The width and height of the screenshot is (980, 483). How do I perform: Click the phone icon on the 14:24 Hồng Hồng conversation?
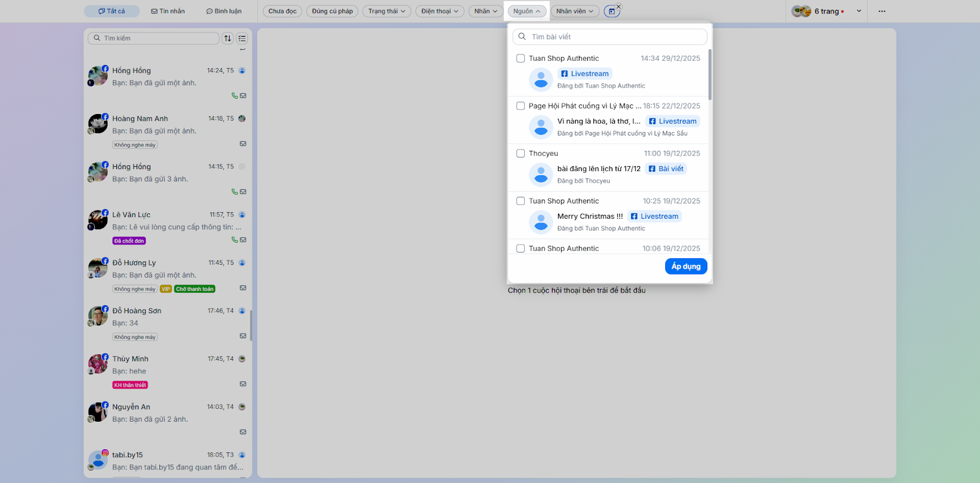[235, 96]
